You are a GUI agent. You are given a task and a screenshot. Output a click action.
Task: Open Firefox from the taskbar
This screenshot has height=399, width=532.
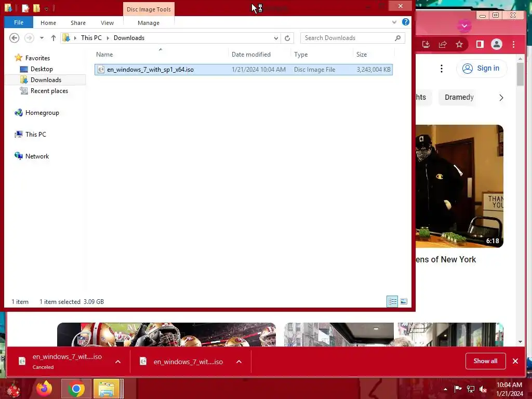coord(45,389)
